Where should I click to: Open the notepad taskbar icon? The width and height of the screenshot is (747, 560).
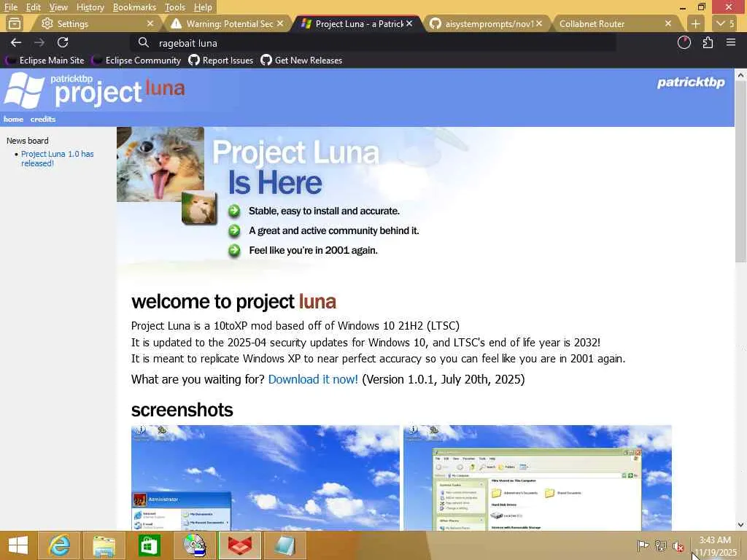pyautogui.click(x=285, y=545)
